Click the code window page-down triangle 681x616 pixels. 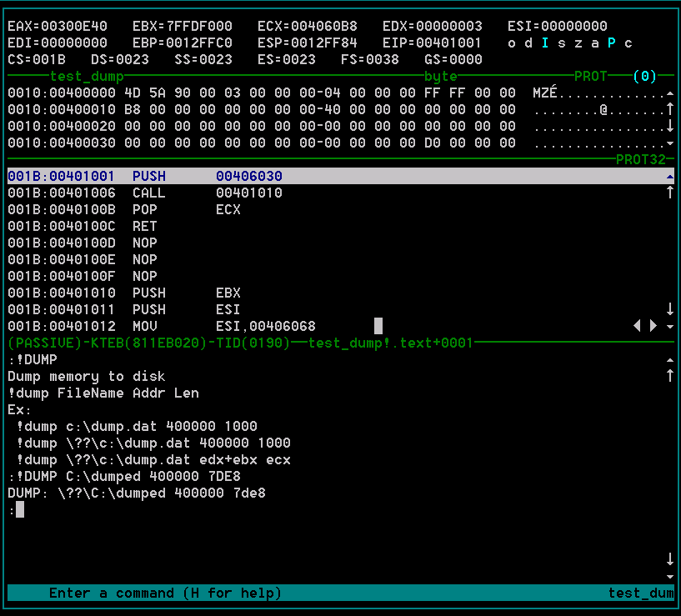point(670,326)
